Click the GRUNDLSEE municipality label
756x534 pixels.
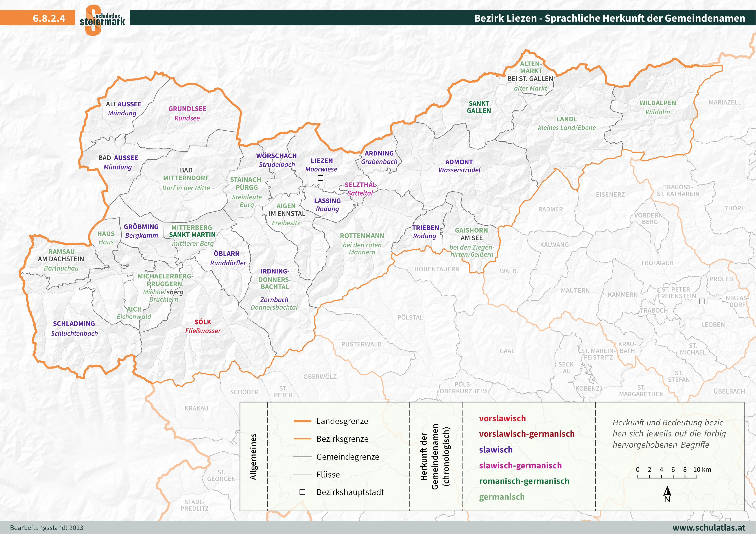pyautogui.click(x=187, y=109)
